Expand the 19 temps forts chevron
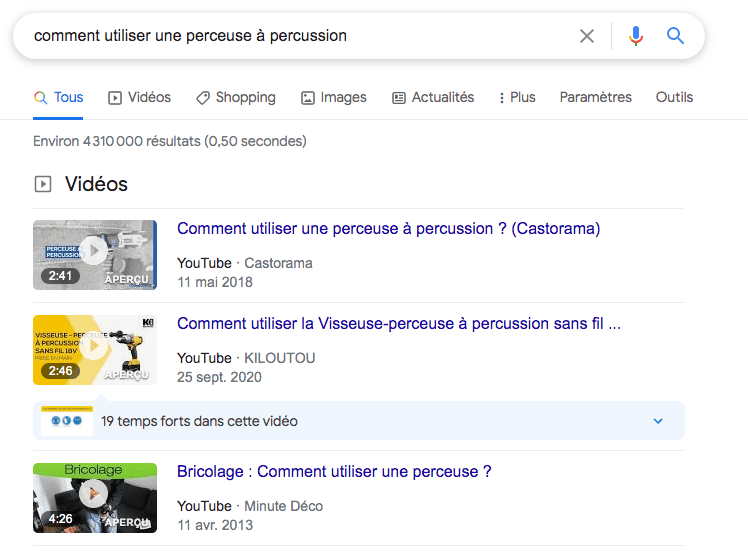748x555 pixels. (658, 421)
